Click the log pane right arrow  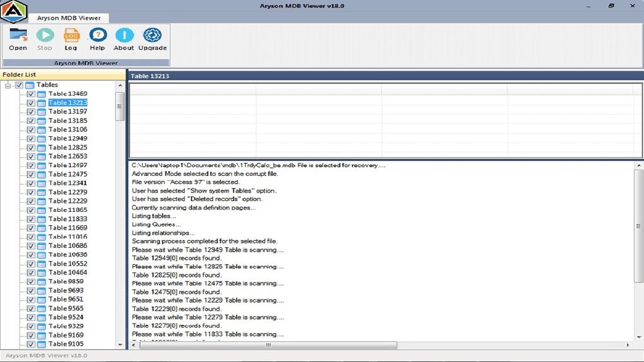coord(628,345)
